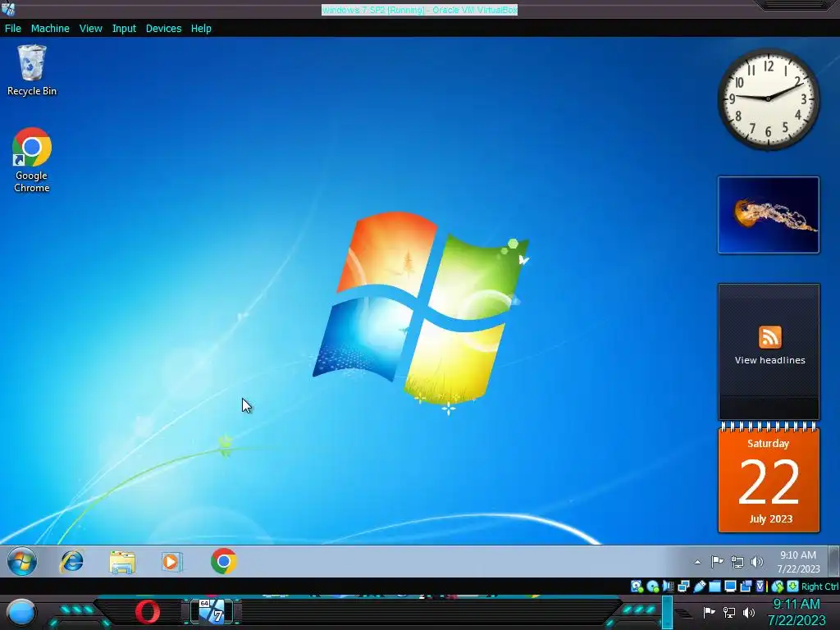Click the VirtualBox audio status icon
Viewport: 840px width, 630px height.
pyautogui.click(x=668, y=587)
